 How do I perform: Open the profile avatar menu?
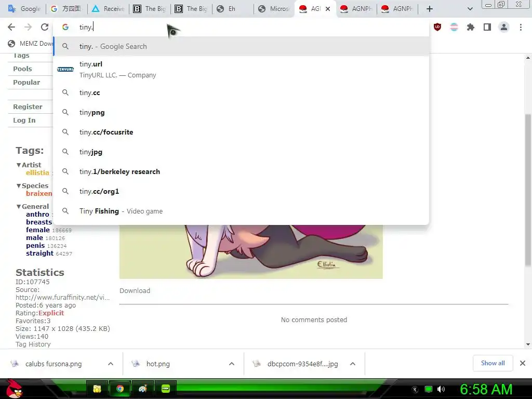click(x=504, y=27)
